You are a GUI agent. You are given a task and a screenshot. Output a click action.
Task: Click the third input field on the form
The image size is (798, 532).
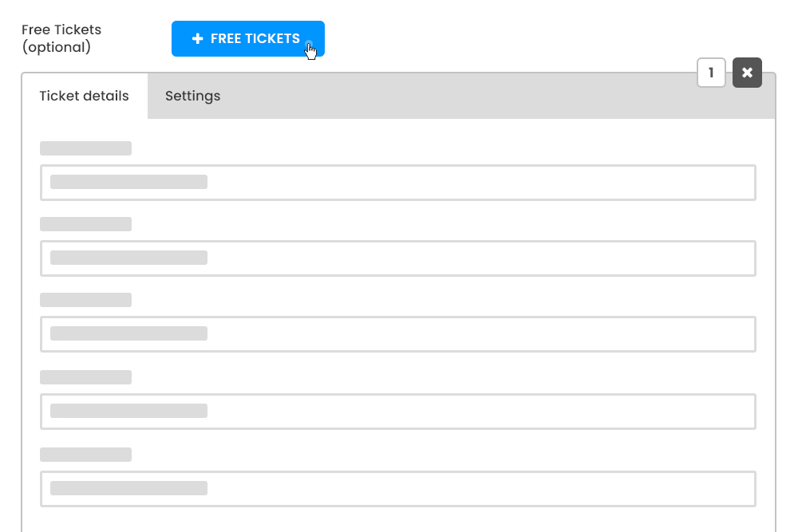398,334
